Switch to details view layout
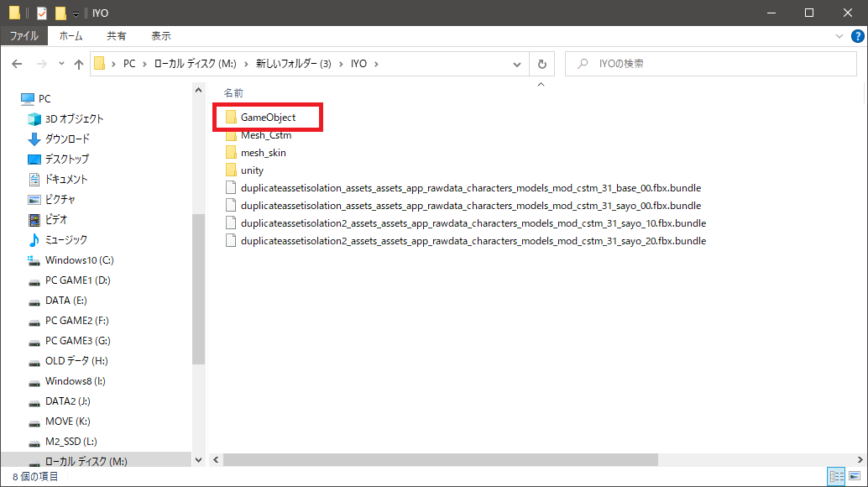The width and height of the screenshot is (868, 487). pos(836,476)
